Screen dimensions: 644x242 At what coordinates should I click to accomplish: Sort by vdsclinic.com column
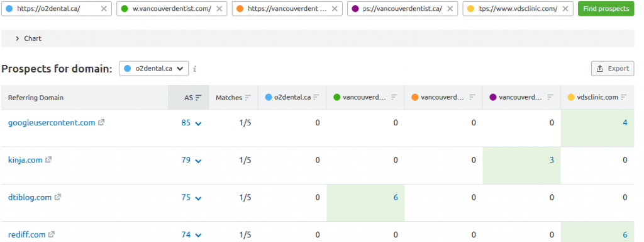click(624, 98)
